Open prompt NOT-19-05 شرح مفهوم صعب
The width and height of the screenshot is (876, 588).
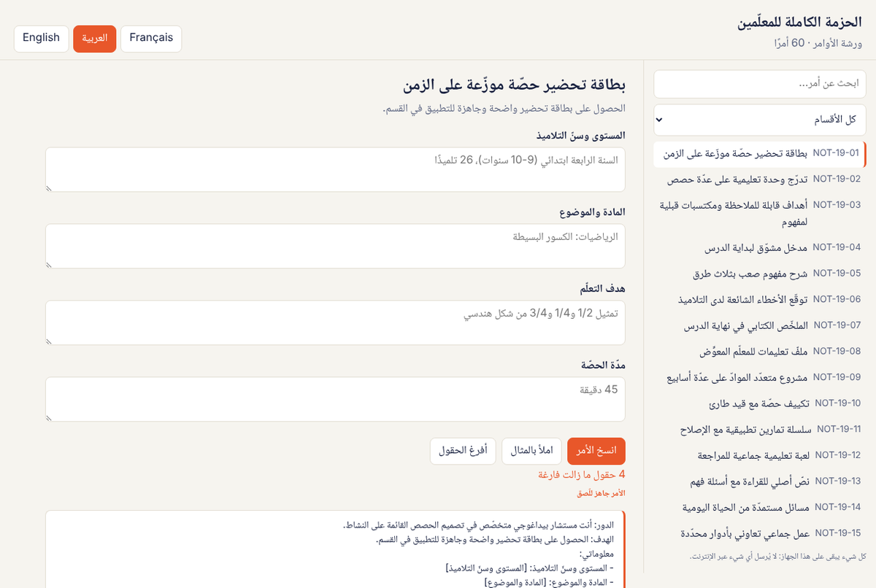click(x=759, y=273)
